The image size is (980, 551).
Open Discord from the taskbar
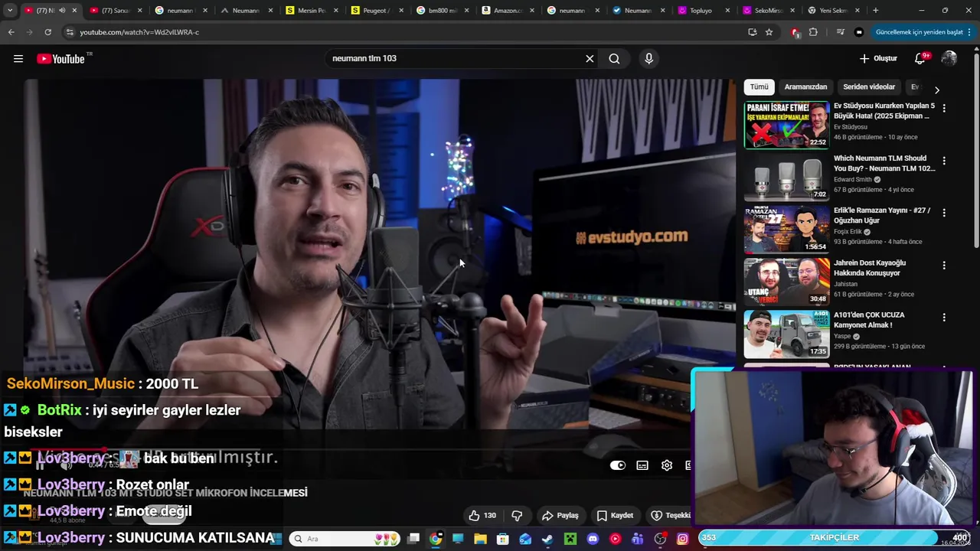(x=593, y=539)
